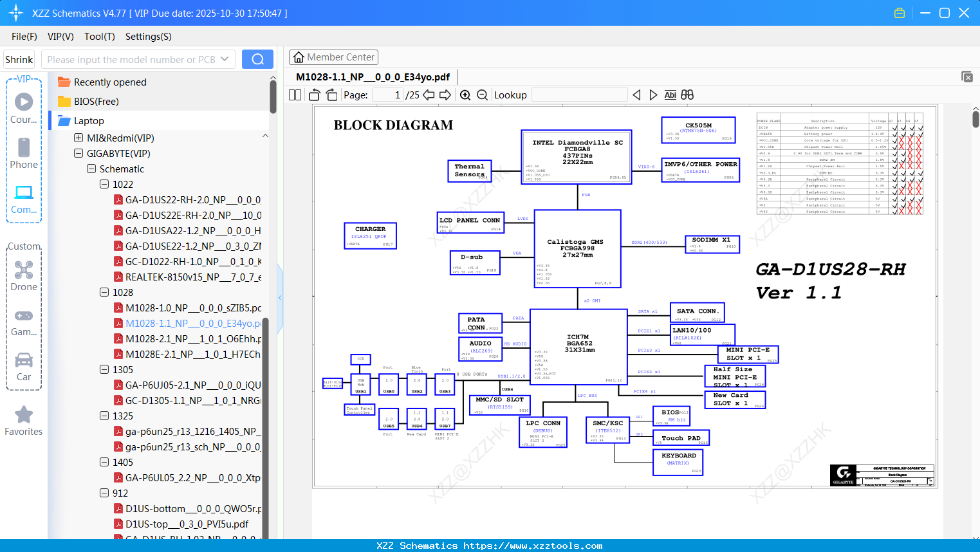The image size is (980, 552).
Task: Click the XZZ Schematics app logo
Action: click(x=15, y=13)
